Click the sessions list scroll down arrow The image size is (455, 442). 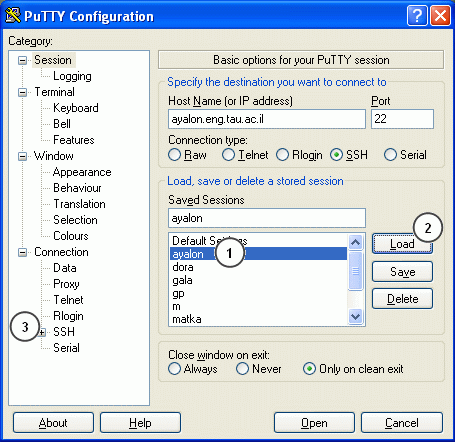(355, 316)
